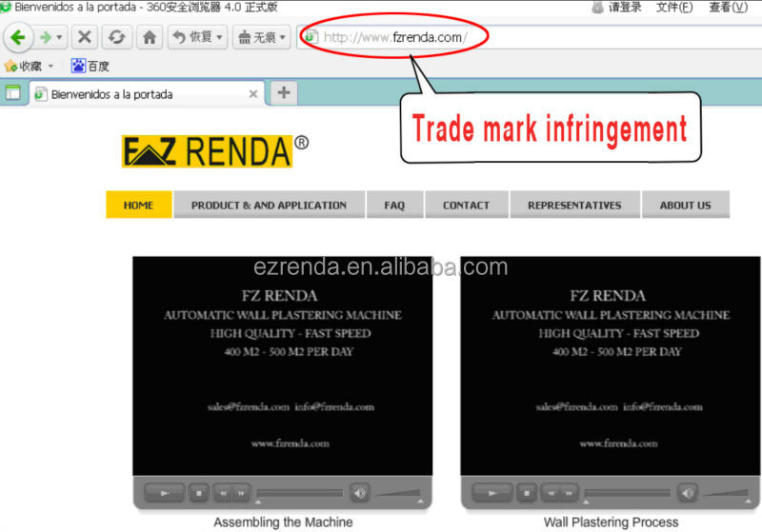Click the 请登录 login link
The height and width of the screenshot is (532, 762).
[x=617, y=8]
